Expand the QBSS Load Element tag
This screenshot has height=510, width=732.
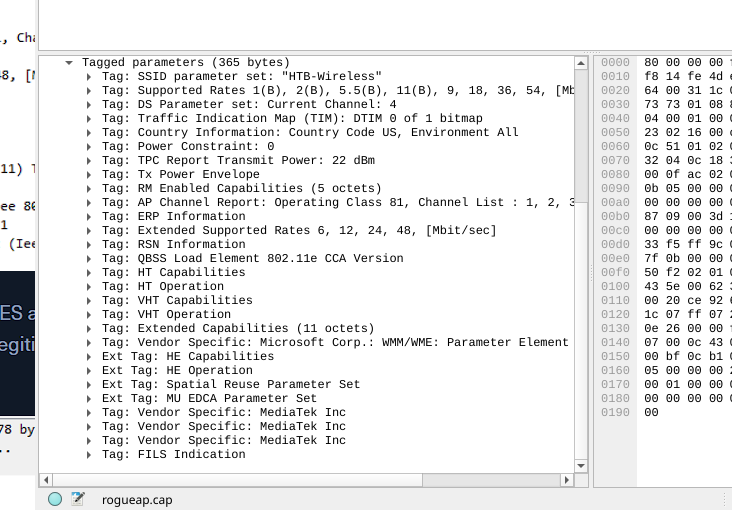[89, 259]
